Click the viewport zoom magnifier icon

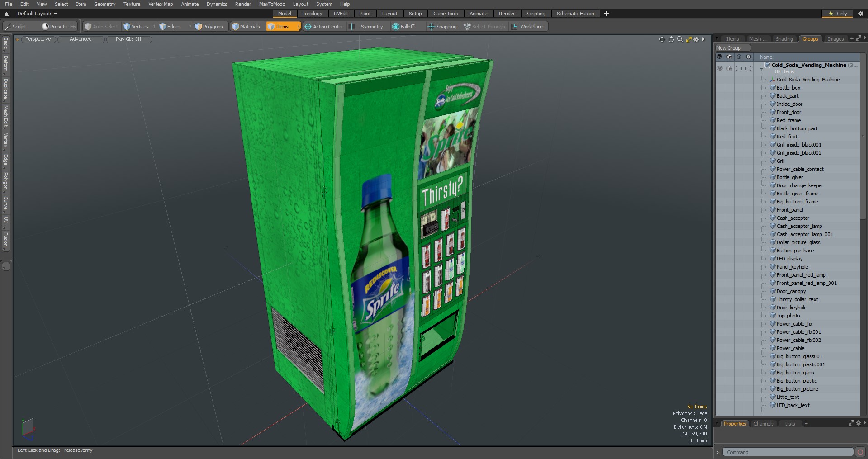pyautogui.click(x=680, y=39)
